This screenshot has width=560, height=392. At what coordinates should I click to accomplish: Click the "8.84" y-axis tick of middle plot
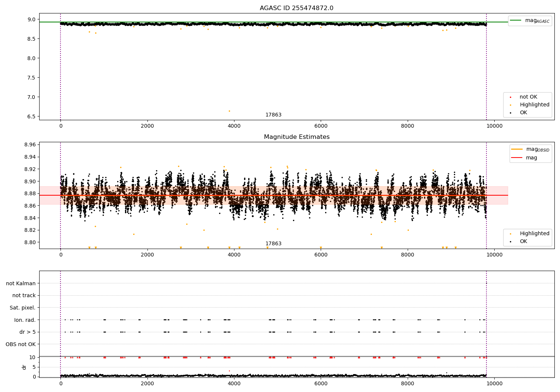click(x=30, y=218)
